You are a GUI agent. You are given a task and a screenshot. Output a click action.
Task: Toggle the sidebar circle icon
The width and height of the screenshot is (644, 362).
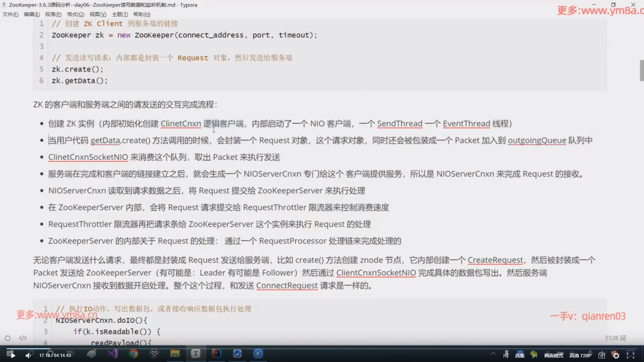pos(8,338)
